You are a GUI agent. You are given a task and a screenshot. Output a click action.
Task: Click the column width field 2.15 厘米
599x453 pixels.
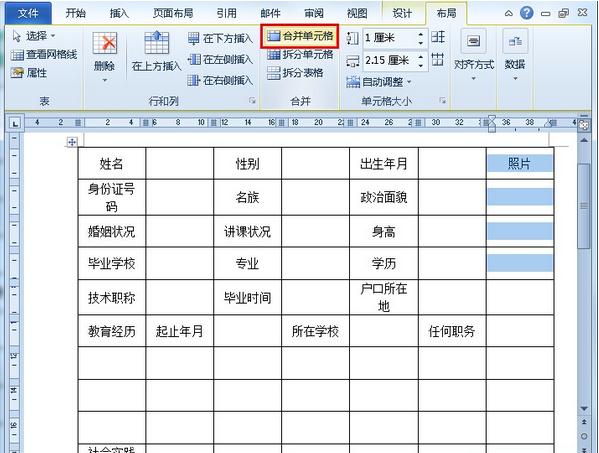click(x=390, y=60)
